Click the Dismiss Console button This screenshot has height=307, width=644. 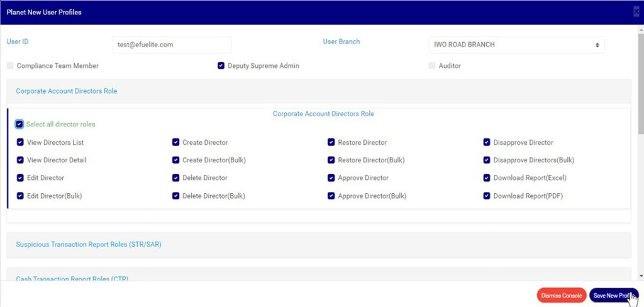[x=562, y=295]
